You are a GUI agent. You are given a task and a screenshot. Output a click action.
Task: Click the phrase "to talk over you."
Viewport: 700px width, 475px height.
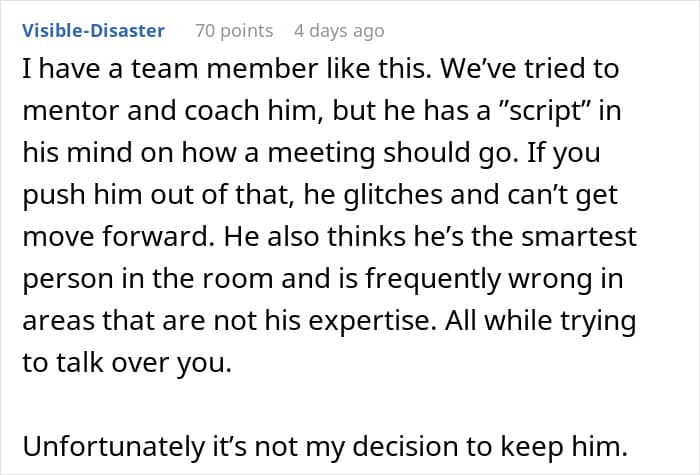(127, 362)
